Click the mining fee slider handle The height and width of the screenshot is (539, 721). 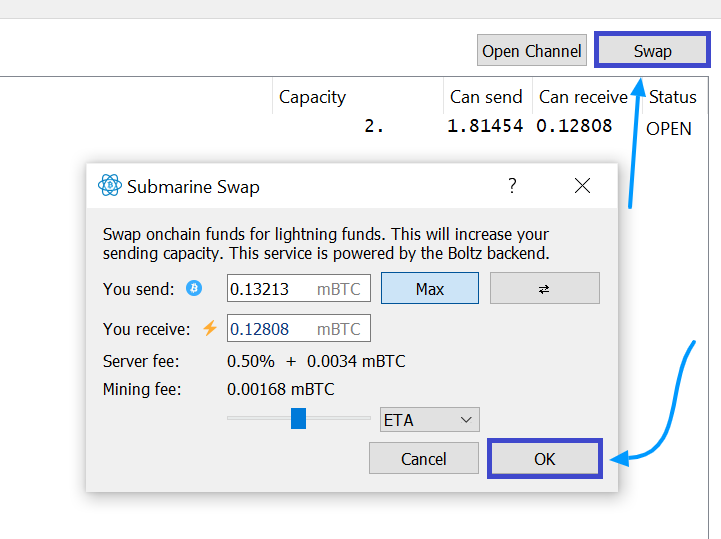click(x=298, y=419)
